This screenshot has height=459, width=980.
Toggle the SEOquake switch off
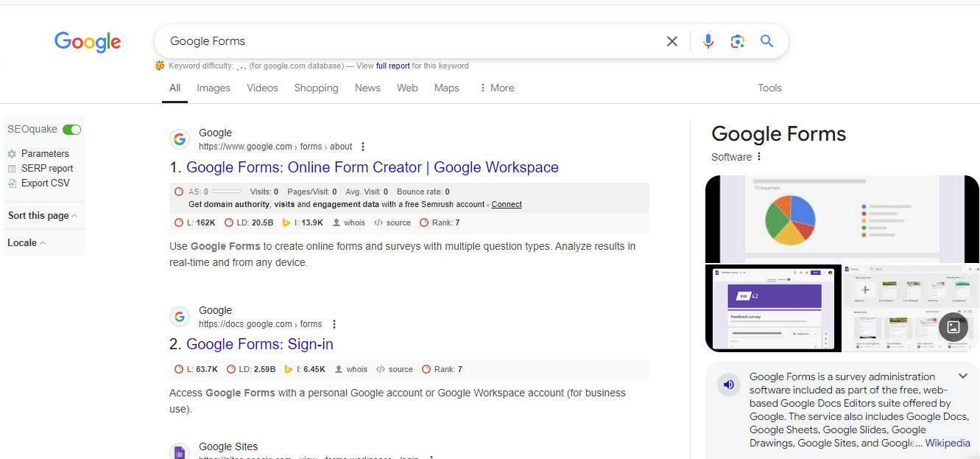71,130
